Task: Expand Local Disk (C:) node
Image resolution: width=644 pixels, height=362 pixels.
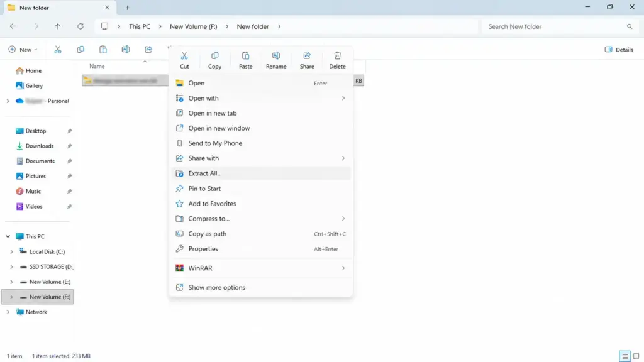Action: click(x=11, y=251)
